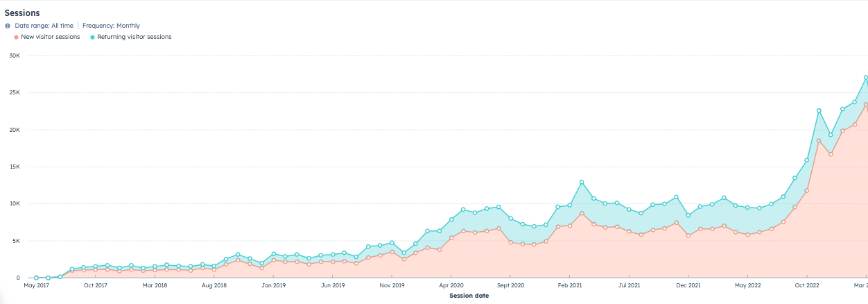868x304 pixels.
Task: Select the returning sessions point above Oct 2022
Action: coord(807,160)
